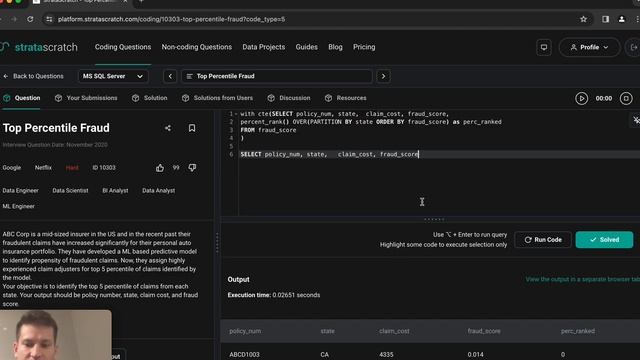Click the stratascratch logo
Screen dimensions: 640x360
click(39, 47)
